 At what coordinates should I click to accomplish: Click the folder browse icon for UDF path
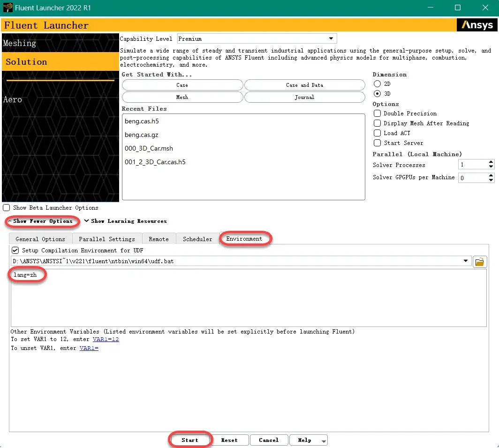click(x=480, y=262)
